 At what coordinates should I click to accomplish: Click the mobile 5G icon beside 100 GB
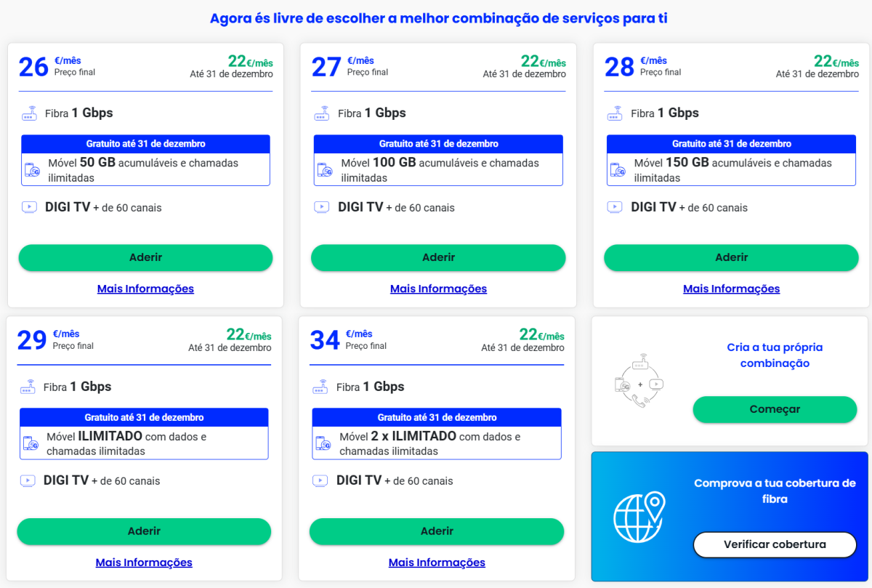(x=324, y=170)
